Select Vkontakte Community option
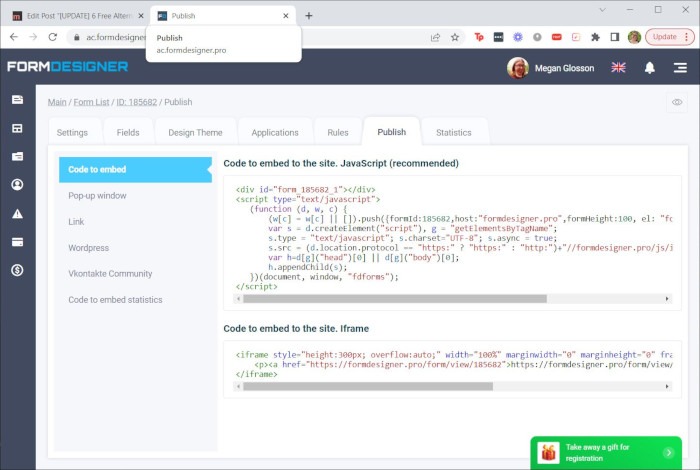Viewport: 700px width, 470px height. [110, 274]
